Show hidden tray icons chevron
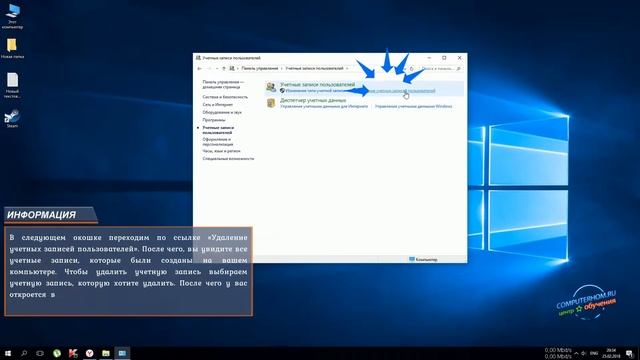 [x=576, y=353]
